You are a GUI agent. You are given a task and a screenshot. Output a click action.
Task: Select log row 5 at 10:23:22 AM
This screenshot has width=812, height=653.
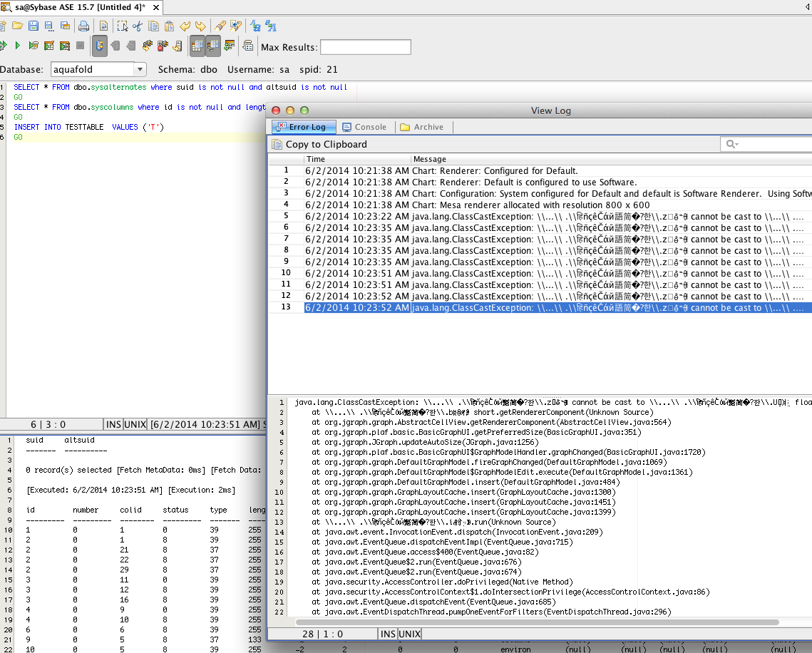point(540,216)
